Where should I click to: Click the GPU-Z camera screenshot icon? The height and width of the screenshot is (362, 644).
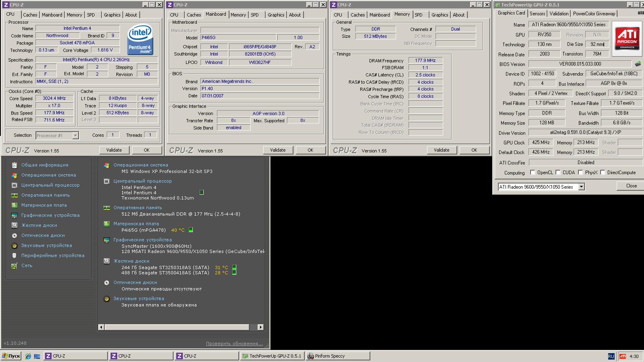click(x=640, y=13)
